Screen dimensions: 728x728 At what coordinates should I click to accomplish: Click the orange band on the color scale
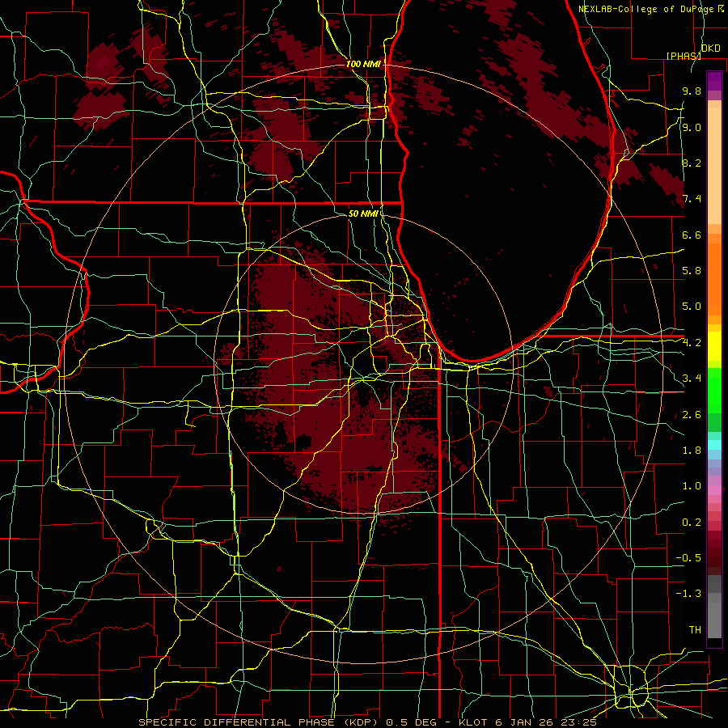click(x=714, y=278)
